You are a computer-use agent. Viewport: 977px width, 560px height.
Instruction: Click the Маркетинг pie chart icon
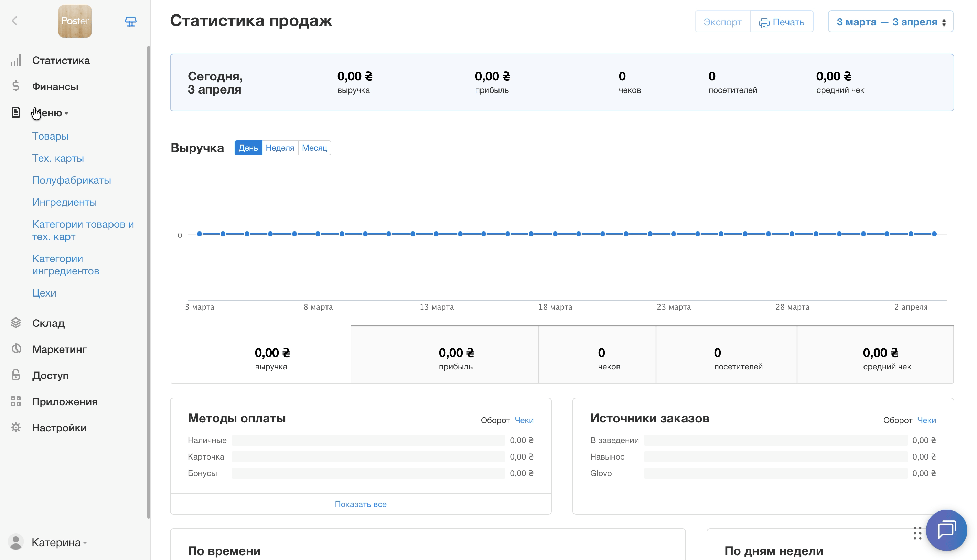(x=16, y=349)
